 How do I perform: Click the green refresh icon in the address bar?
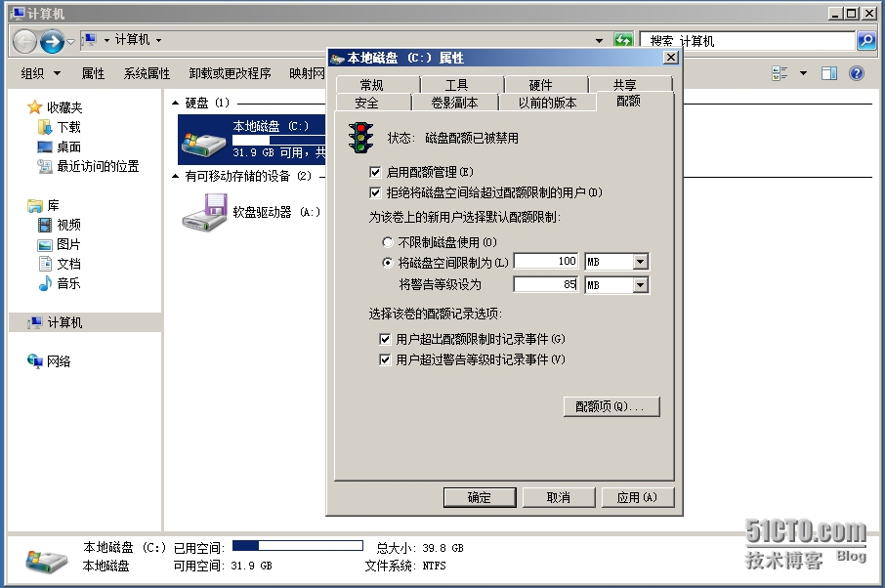pyautogui.click(x=623, y=40)
